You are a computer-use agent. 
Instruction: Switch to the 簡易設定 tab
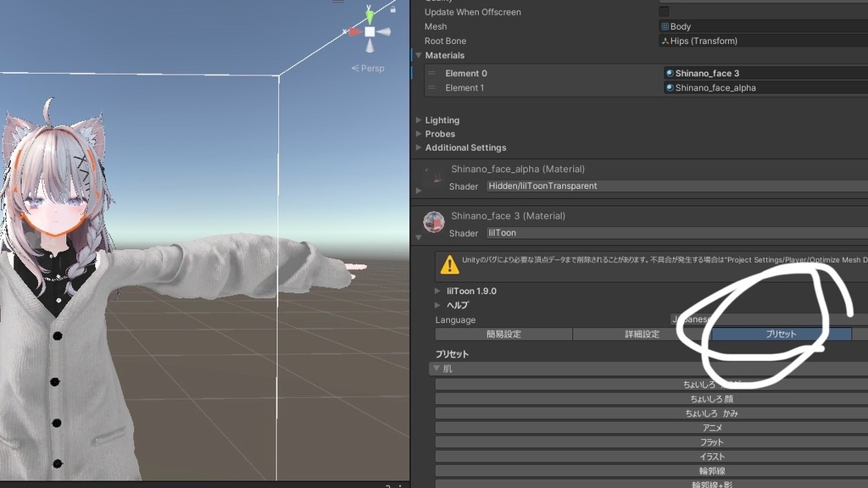coord(504,334)
